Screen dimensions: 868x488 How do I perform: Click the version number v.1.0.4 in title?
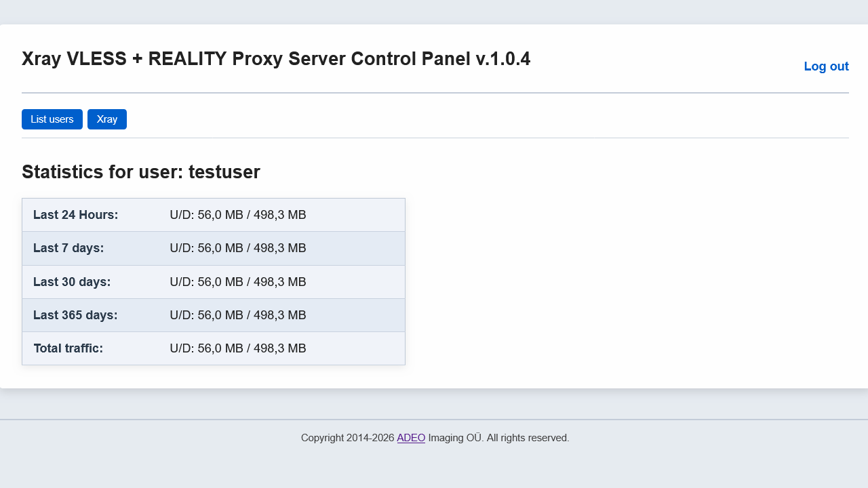click(503, 59)
